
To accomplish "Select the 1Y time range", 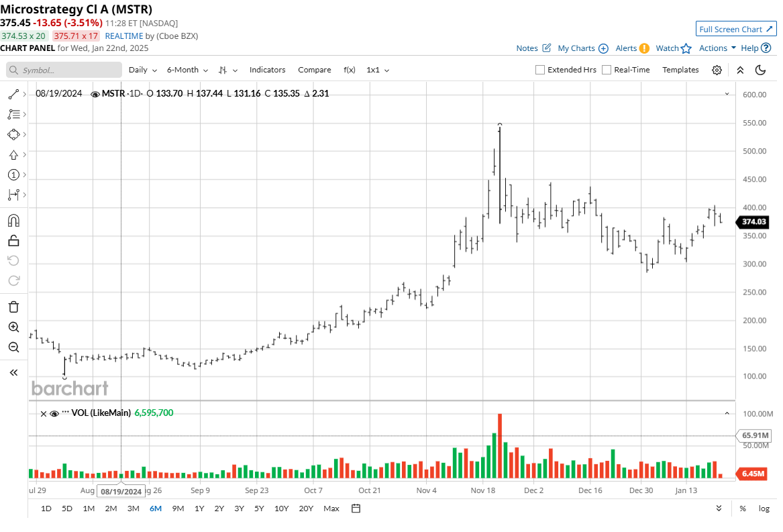I will click(199, 509).
